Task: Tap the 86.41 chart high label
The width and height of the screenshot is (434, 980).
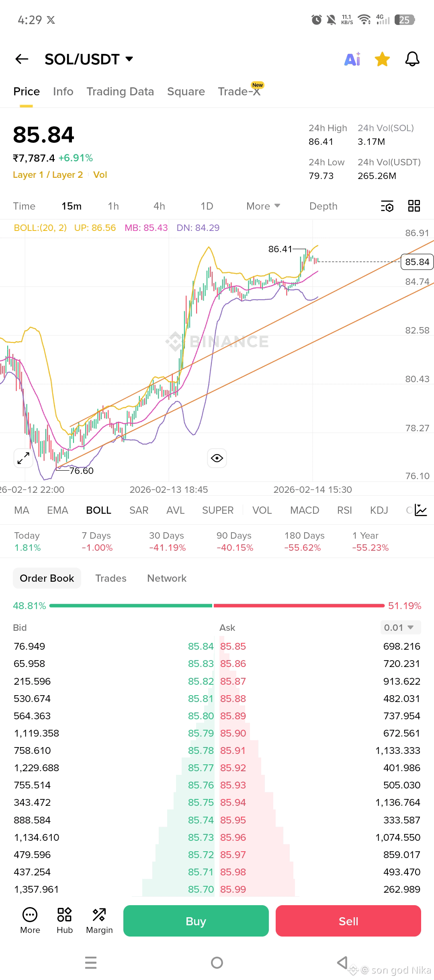Action: tap(280, 249)
